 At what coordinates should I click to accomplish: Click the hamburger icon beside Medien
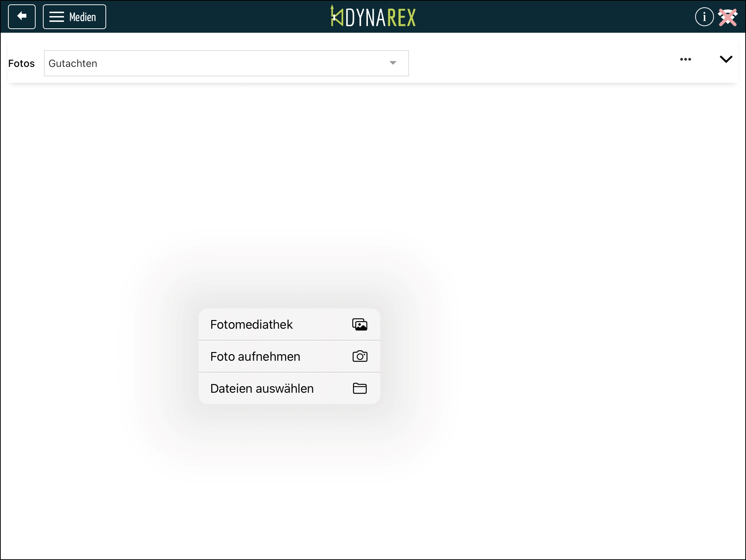click(57, 17)
